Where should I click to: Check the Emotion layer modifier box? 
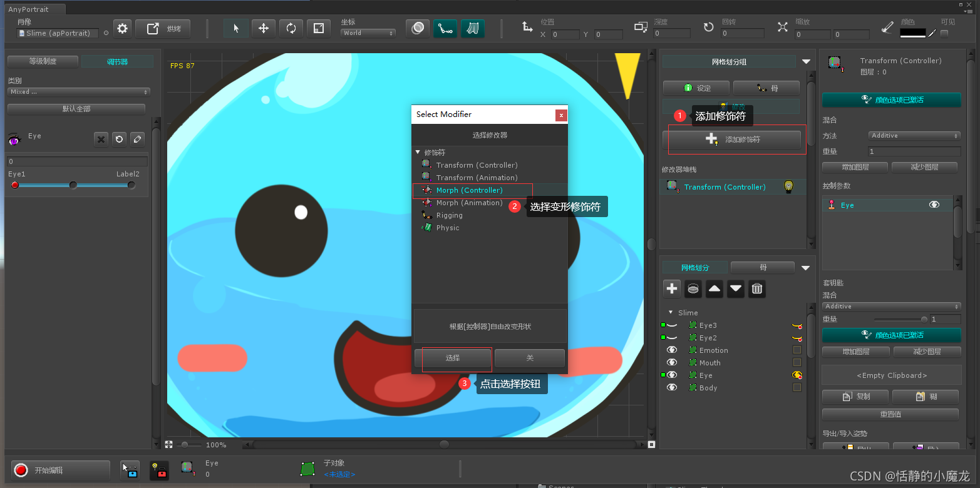[797, 350]
